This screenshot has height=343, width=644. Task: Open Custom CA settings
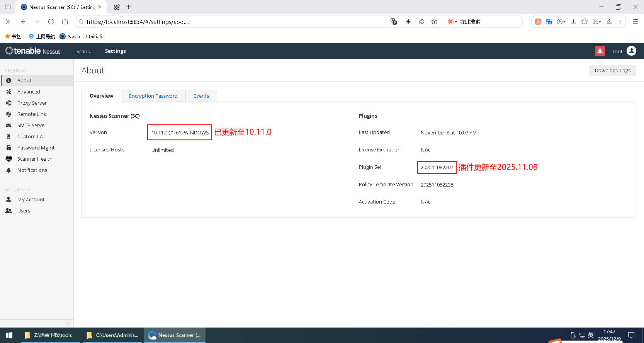pos(30,136)
